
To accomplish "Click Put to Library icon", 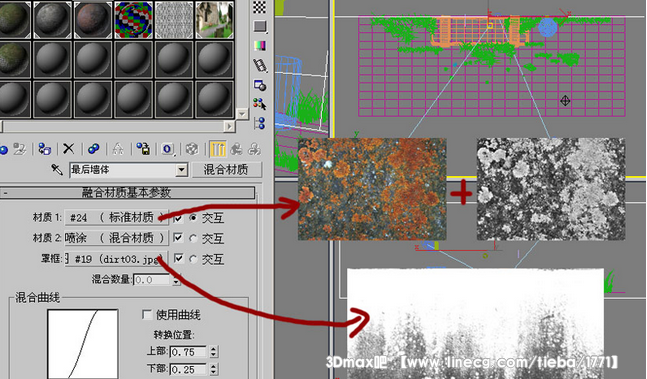I will pyautogui.click(x=143, y=149).
